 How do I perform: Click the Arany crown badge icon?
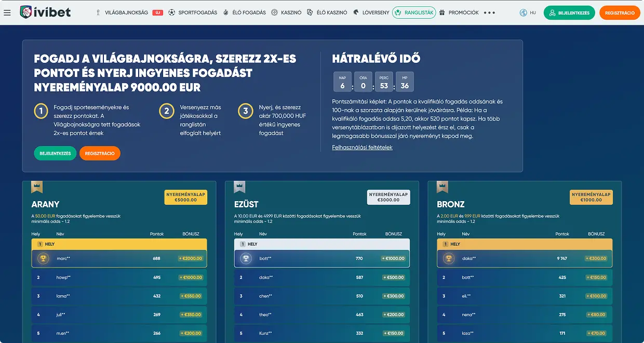coord(37,187)
